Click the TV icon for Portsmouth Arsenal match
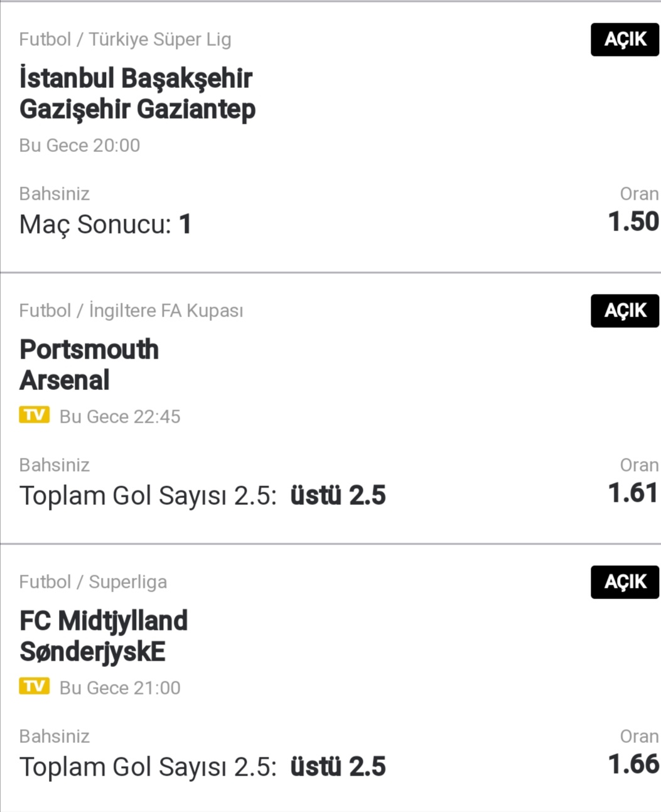Image resolution: width=661 pixels, height=812 pixels. [34, 415]
